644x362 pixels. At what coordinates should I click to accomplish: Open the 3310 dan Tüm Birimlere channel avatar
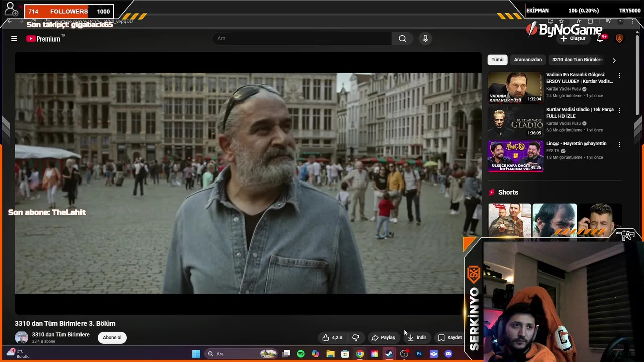pyautogui.click(x=22, y=338)
